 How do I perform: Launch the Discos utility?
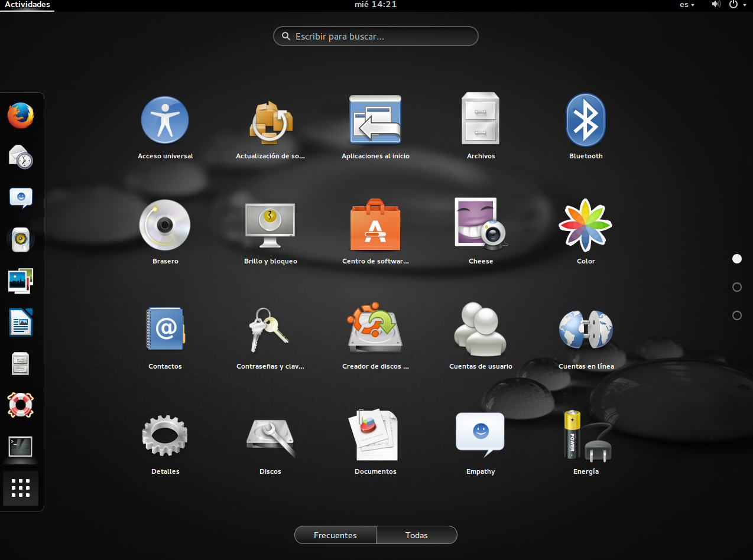pos(270,437)
